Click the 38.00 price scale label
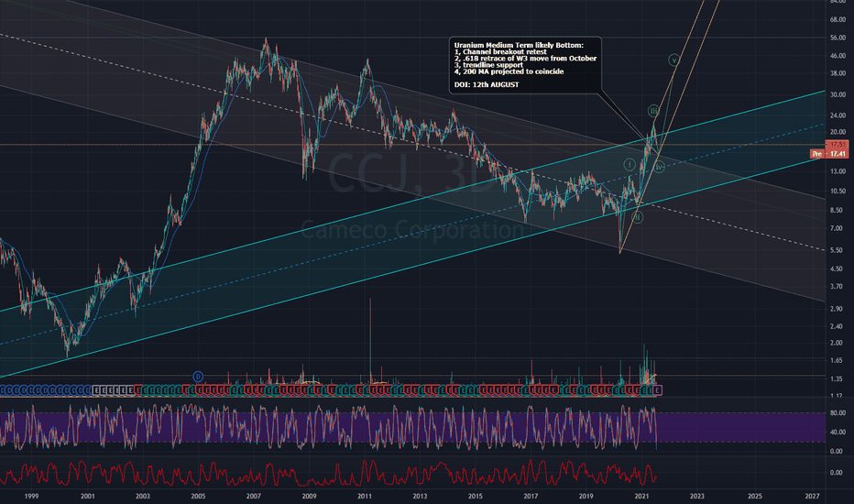Image resolution: width=854 pixels, height=504 pixels. coord(838,73)
